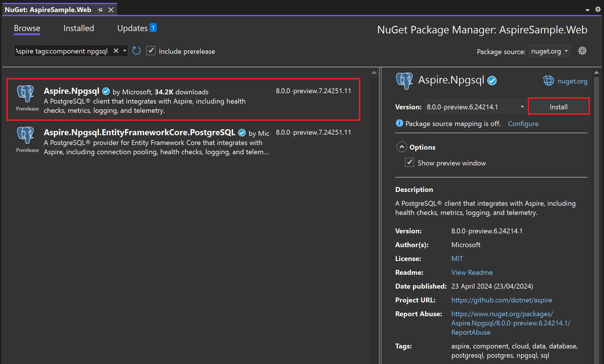Pin the NuGet AspireSample.Web tab
Viewport: 604px width, 364px height.
(x=100, y=10)
